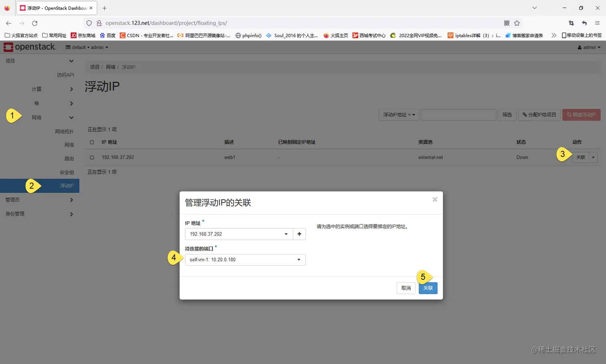Open the 网络 sub-item under 网络拓扑
Viewport: 606px width, 364px height.
point(69,145)
